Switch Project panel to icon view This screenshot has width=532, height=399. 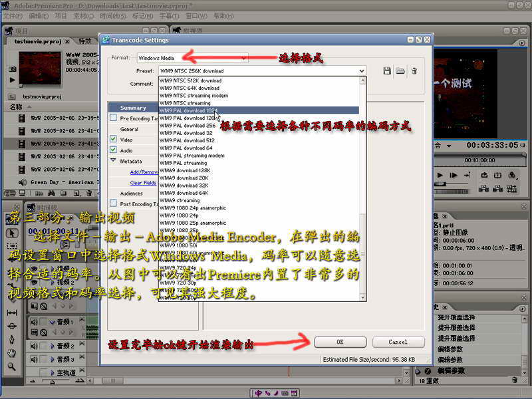[23, 193]
